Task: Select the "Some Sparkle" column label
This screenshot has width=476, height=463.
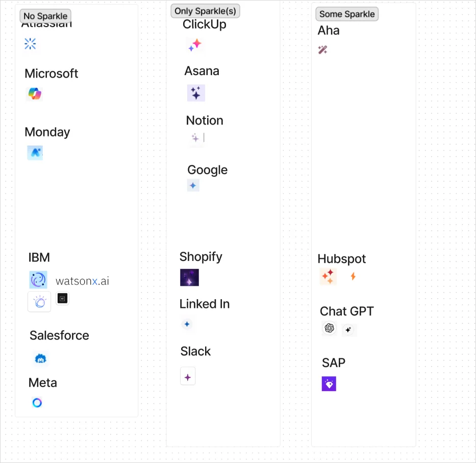Action: (347, 14)
